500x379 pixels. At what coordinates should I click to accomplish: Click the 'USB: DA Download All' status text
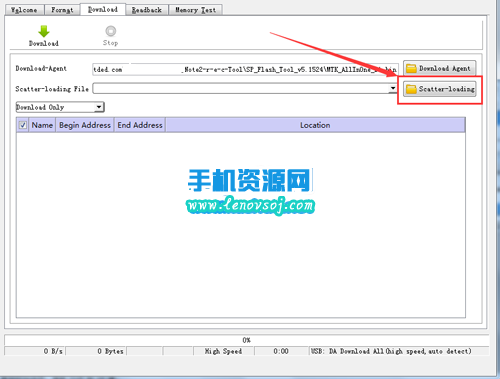[391, 351]
